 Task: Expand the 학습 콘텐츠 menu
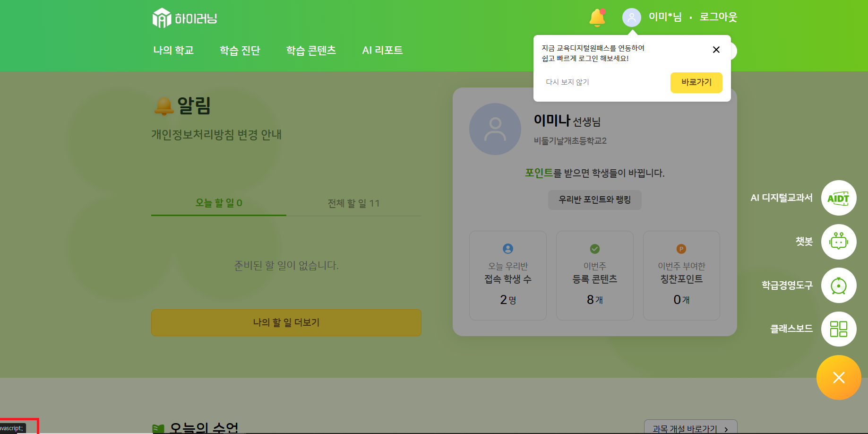pos(311,50)
